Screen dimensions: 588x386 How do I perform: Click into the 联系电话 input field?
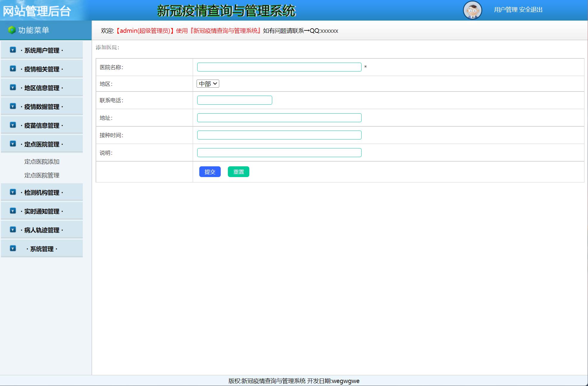tap(234, 100)
